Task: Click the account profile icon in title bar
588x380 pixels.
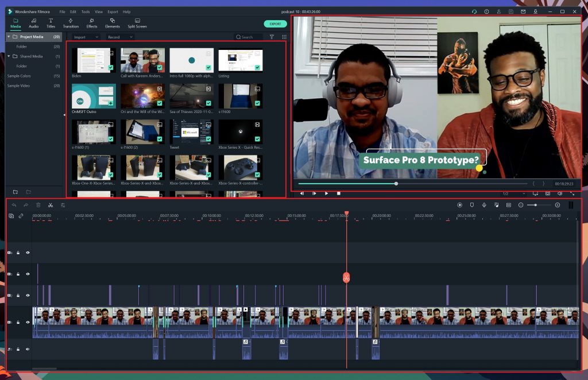Action: (x=499, y=11)
